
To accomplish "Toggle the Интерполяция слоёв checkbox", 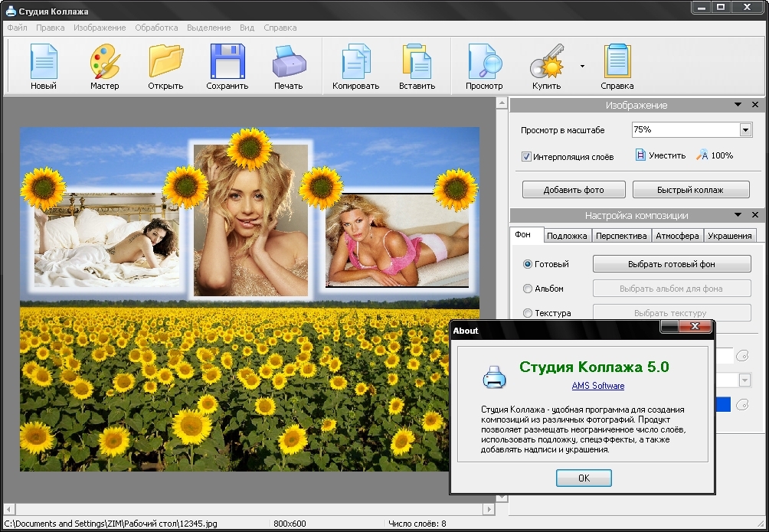I will click(527, 157).
